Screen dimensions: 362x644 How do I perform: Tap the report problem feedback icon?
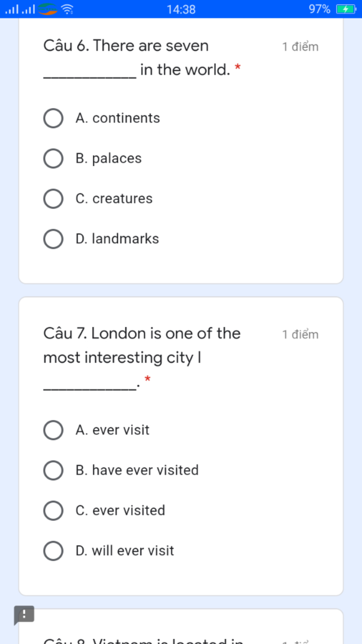[24, 615]
